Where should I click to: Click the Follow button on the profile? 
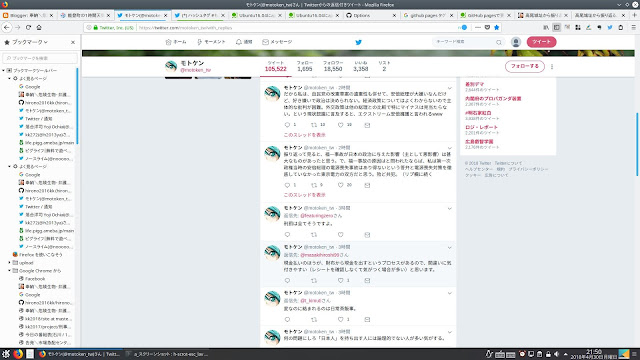click(524, 66)
